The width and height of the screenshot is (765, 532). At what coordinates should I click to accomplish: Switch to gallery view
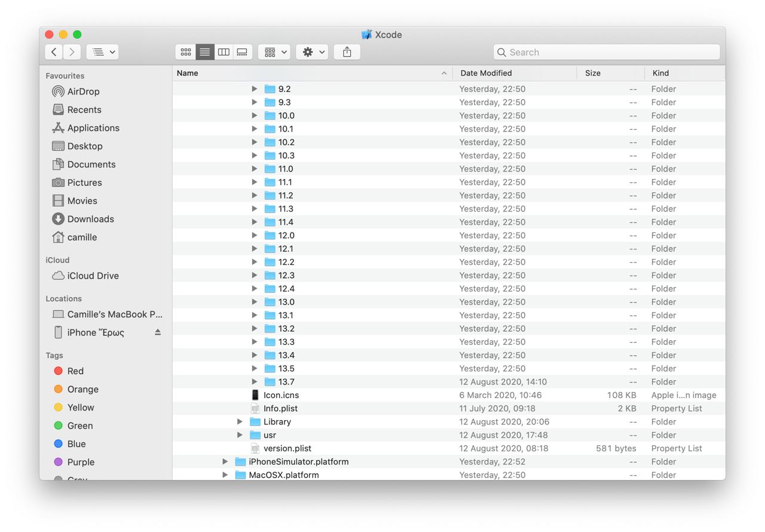242,52
